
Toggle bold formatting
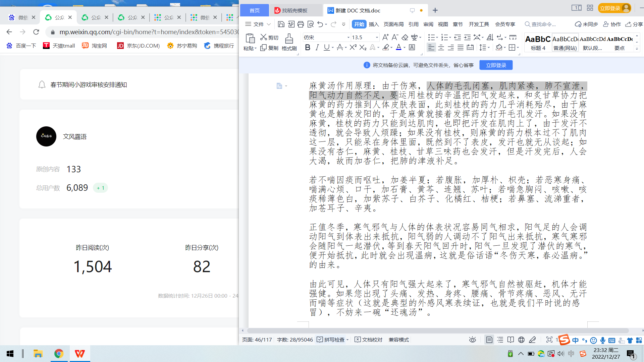click(308, 48)
